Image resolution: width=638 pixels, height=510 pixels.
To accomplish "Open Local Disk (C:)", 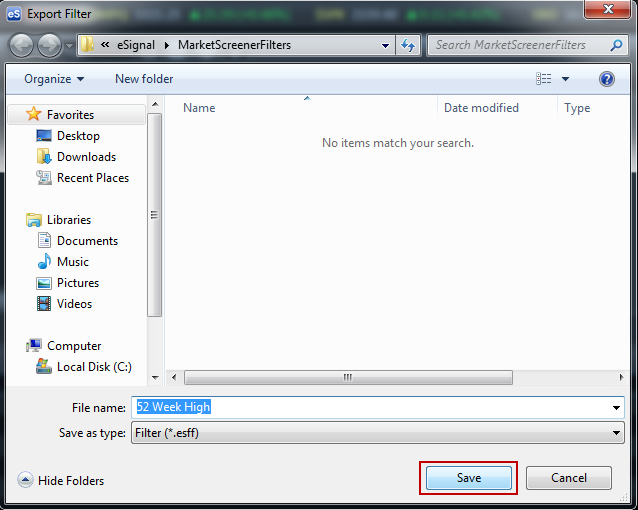I will tap(94, 367).
